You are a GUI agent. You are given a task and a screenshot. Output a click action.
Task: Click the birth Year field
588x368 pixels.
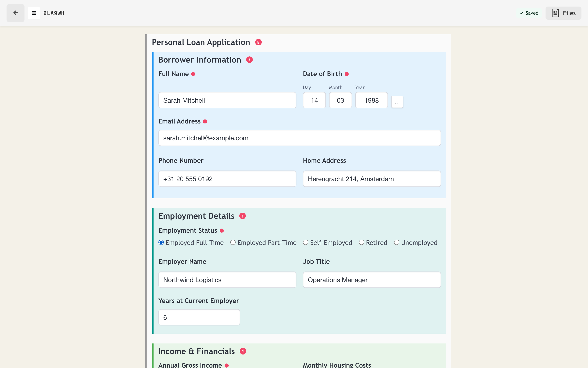(x=372, y=100)
